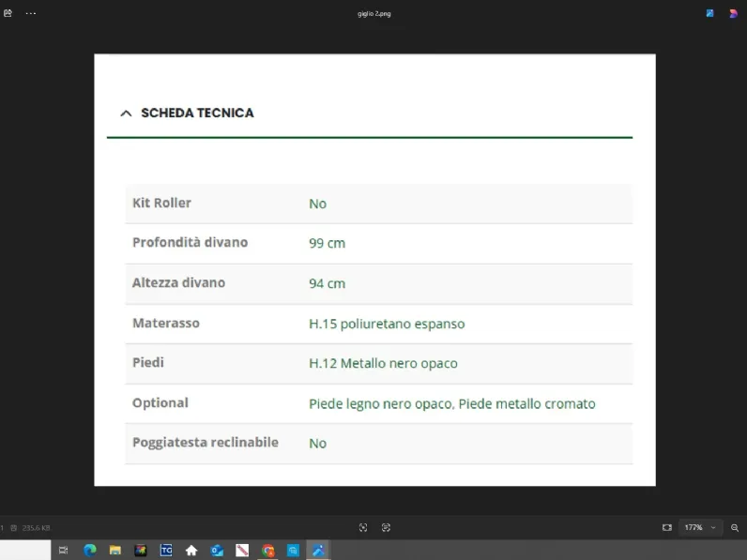The image size is (747, 560).
Task: Open the three-dot more options menu
Action: (30, 13)
